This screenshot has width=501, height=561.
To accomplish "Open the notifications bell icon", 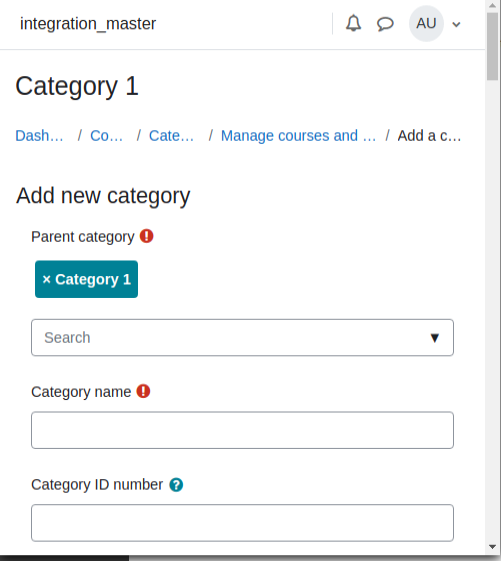I will click(x=353, y=24).
